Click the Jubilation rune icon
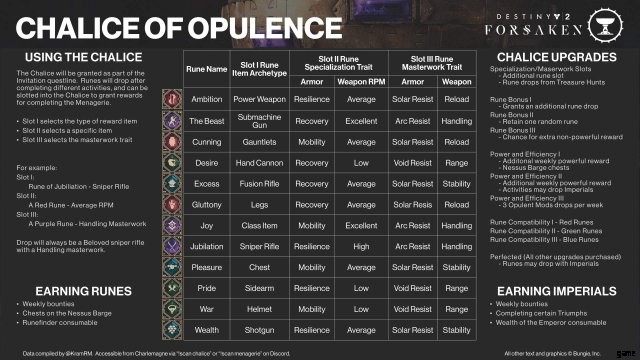The image size is (640, 360). (x=172, y=246)
